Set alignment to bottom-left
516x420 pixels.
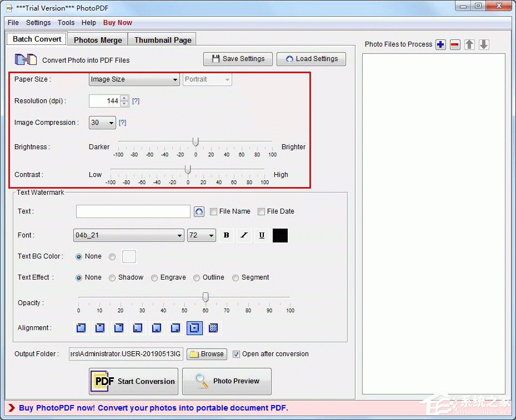138,328
